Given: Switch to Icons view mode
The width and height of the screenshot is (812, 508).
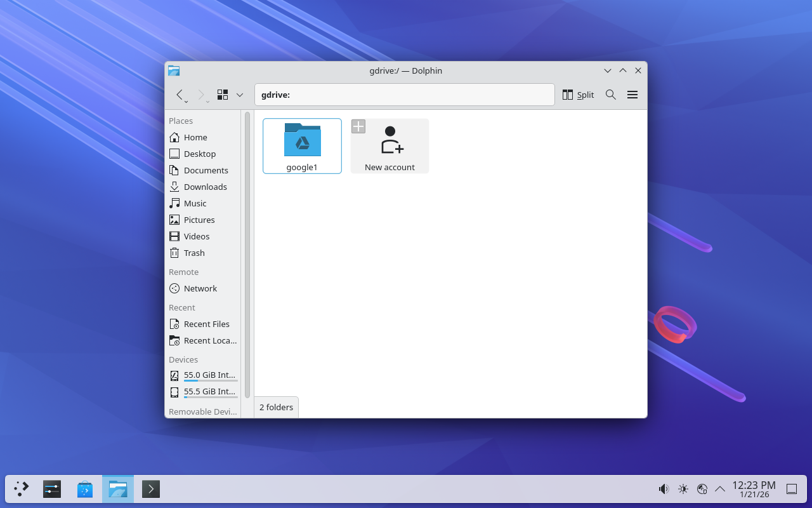Looking at the screenshot, I should tap(223, 95).
